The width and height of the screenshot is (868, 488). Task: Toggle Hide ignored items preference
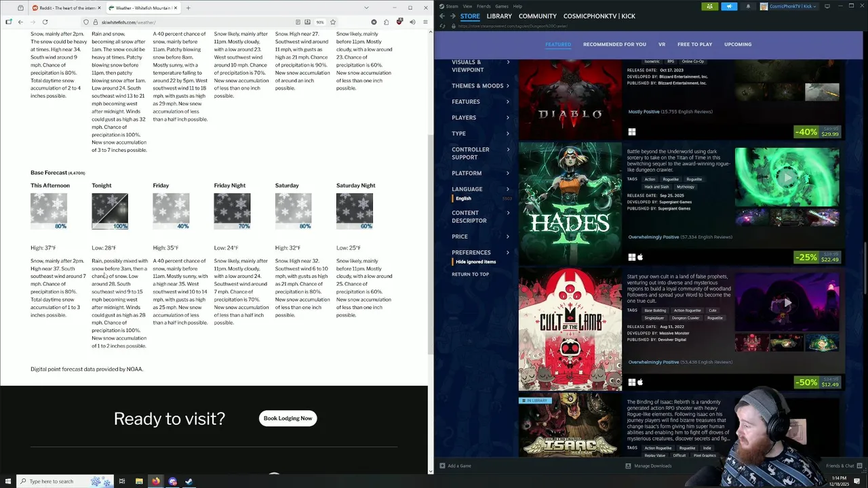(476, 262)
